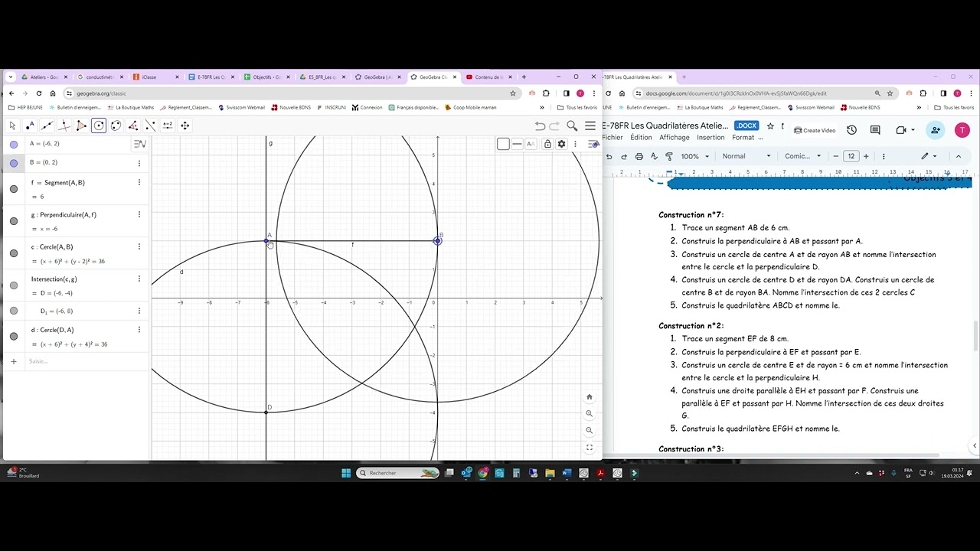Open the 100% zoom dropdown in Docs
Viewport: 980px width, 551px height.
tap(695, 156)
